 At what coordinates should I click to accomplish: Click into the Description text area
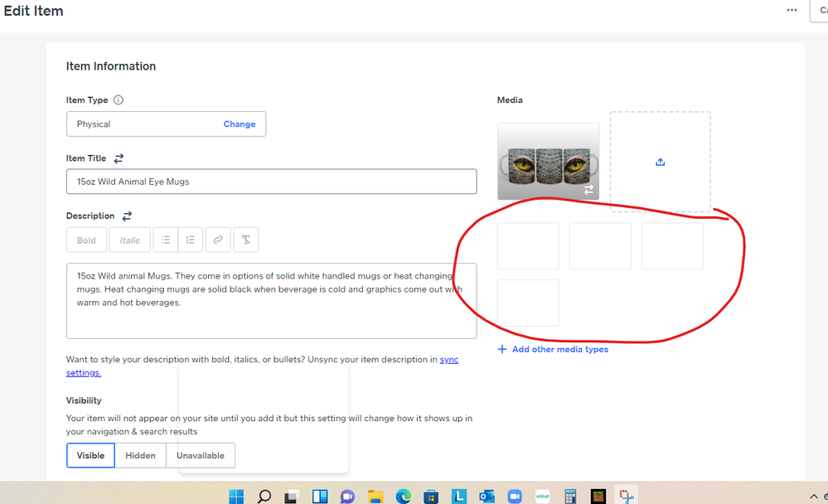271,301
